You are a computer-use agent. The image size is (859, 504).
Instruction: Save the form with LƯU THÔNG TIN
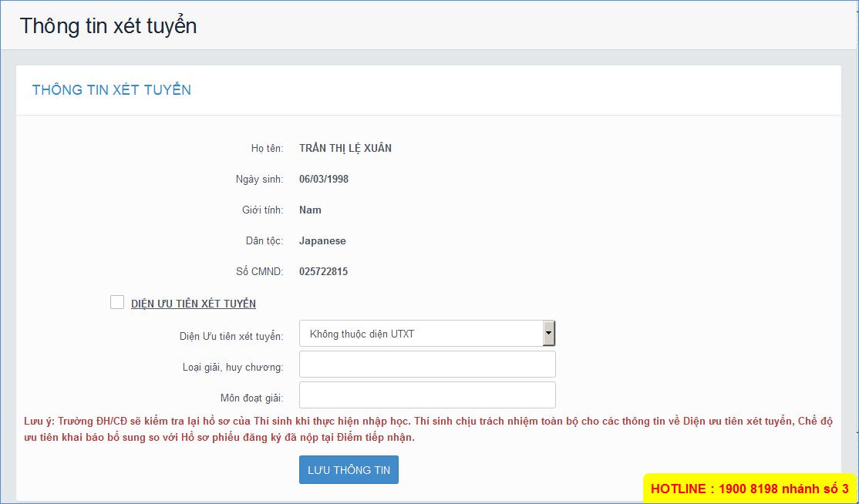349,470
